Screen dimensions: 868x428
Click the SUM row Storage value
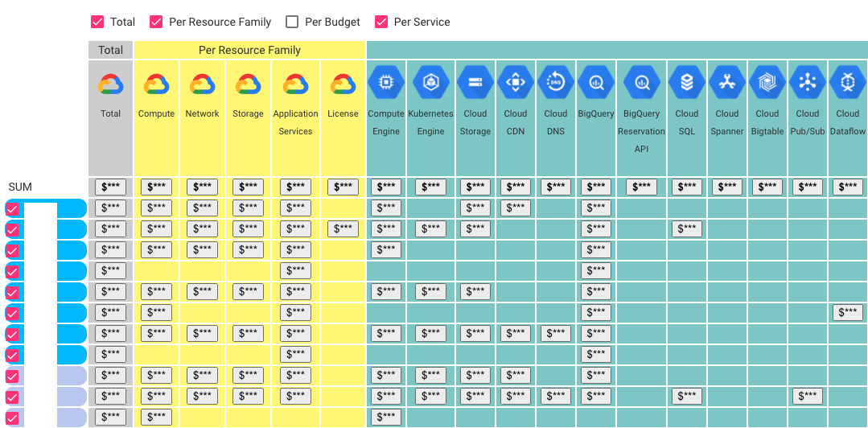click(248, 187)
